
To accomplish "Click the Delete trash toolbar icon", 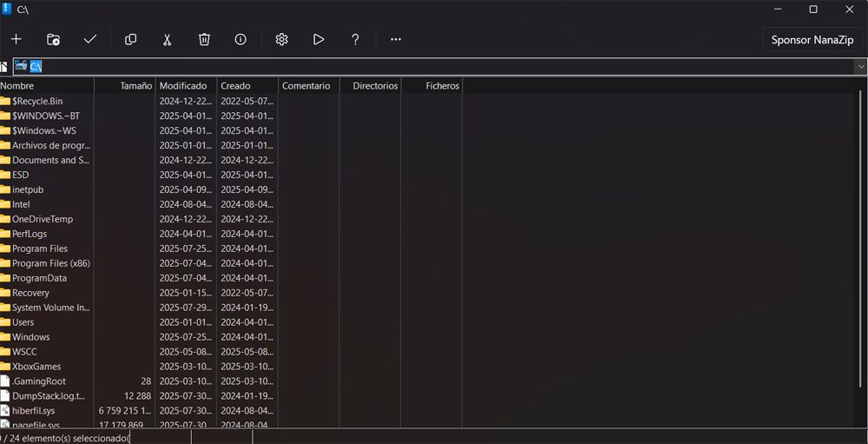I will click(204, 39).
